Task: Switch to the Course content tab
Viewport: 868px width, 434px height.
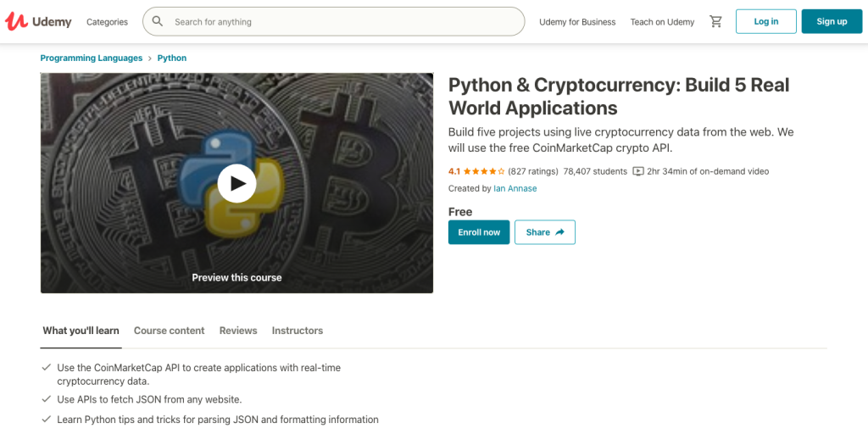Action: click(169, 331)
